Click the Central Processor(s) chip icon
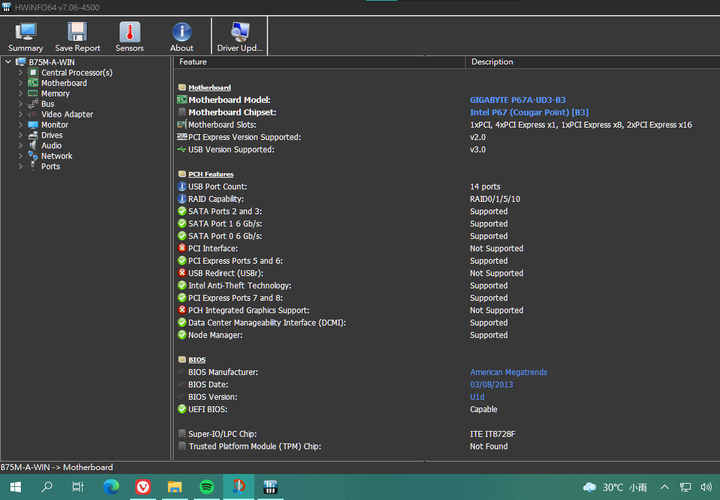This screenshot has height=500, width=720. point(33,73)
